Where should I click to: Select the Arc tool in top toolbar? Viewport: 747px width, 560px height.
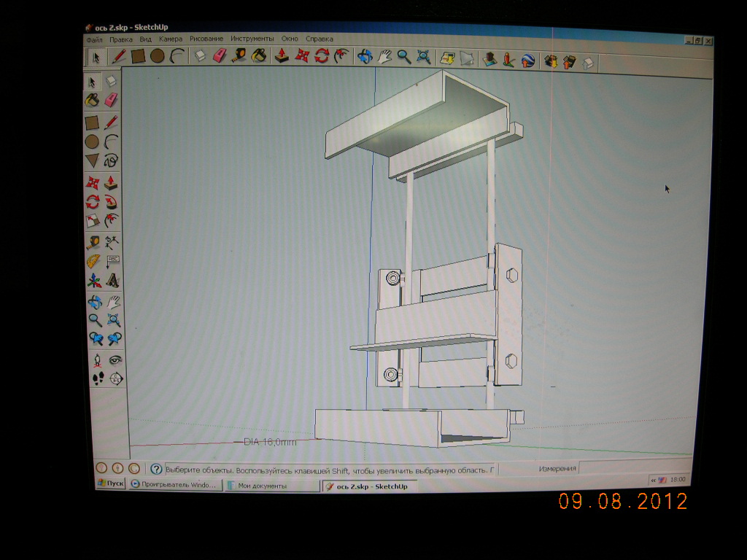177,56
